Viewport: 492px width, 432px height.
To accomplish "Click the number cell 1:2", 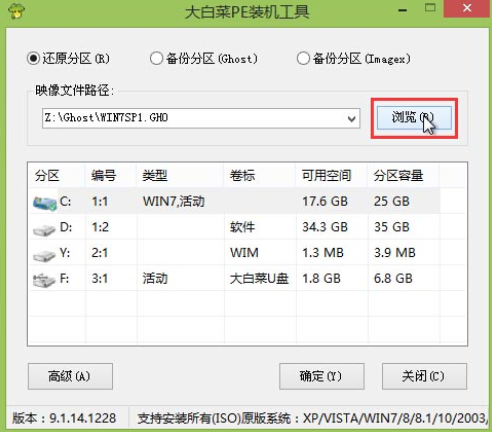I will pyautogui.click(x=100, y=227).
